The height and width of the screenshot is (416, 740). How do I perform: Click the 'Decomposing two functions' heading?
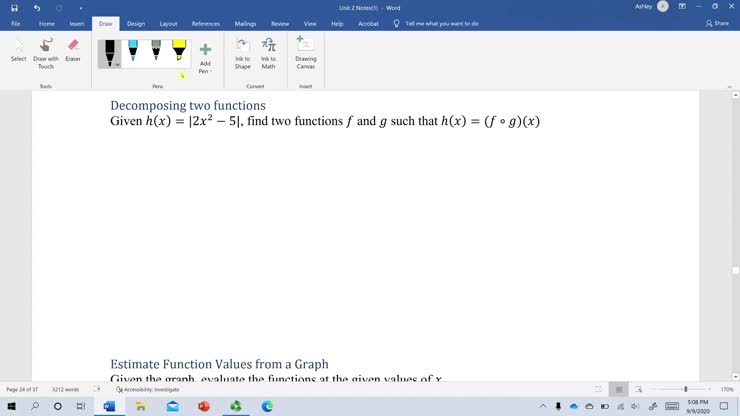(x=188, y=105)
